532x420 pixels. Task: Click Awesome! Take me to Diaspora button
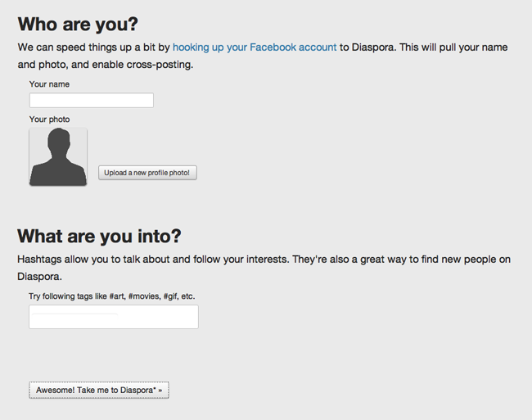pos(99,391)
